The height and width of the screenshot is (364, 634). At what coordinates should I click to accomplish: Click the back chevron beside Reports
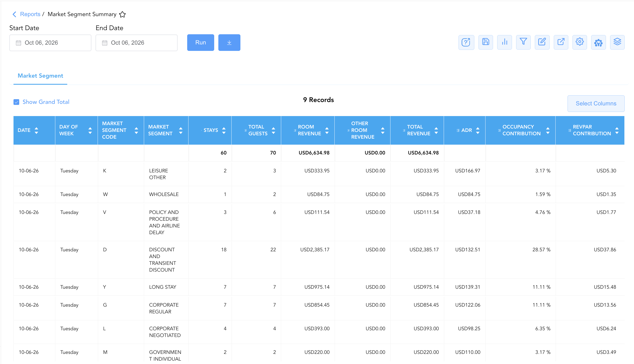14,14
